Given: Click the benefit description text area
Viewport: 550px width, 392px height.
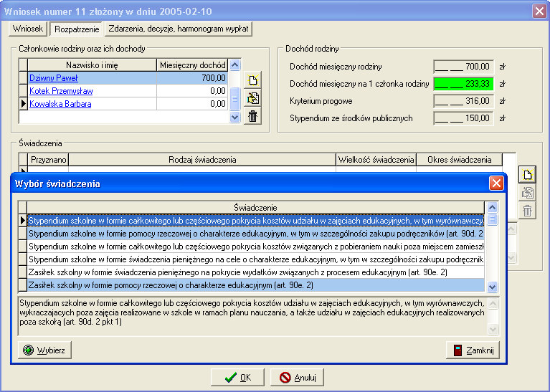Looking at the screenshot, I should pyautogui.click(x=252, y=316).
